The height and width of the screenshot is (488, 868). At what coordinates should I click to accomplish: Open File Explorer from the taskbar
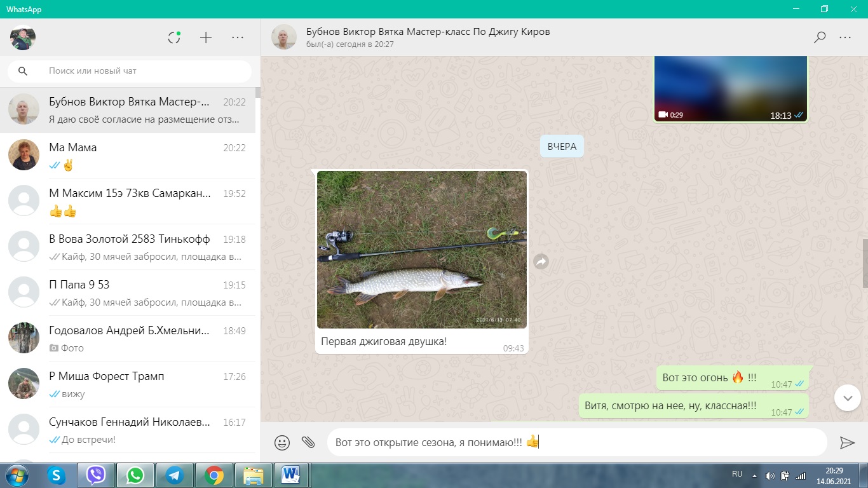(x=254, y=475)
